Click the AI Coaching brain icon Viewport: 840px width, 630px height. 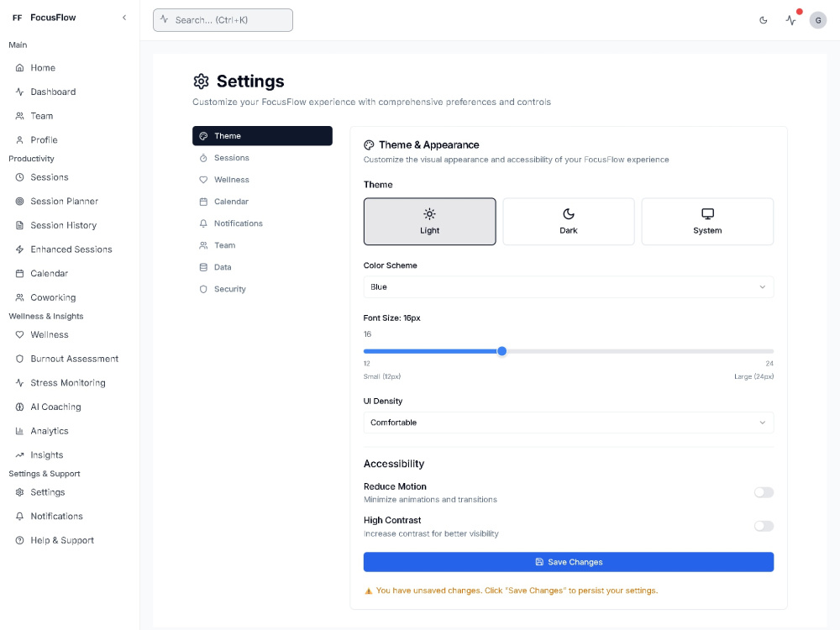tap(20, 407)
